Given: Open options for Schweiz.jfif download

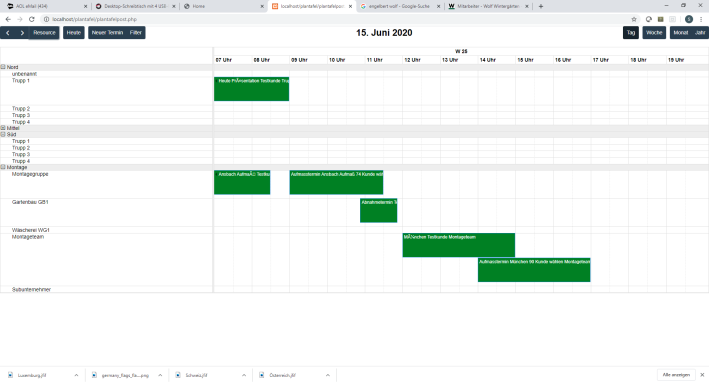Looking at the screenshot, I should coord(244,375).
